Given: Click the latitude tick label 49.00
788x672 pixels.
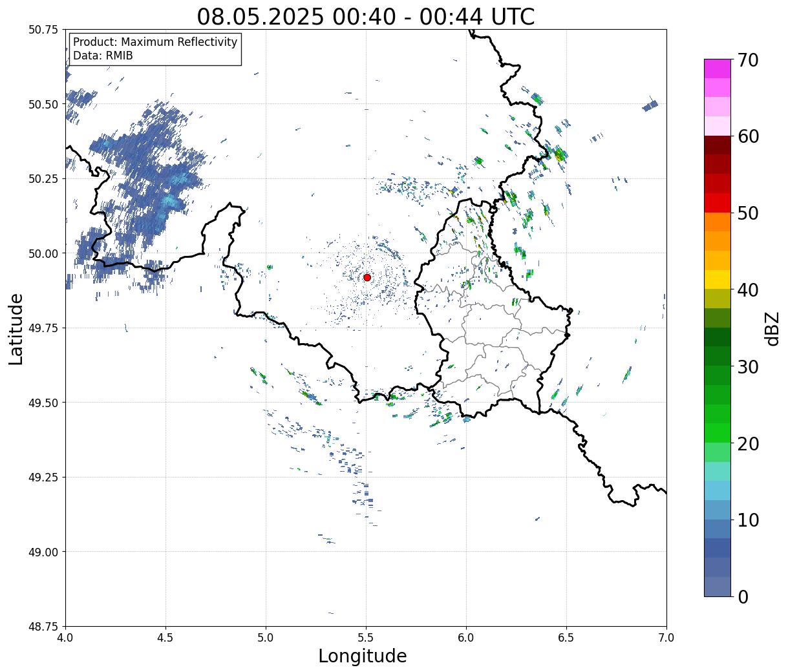Looking at the screenshot, I should [43, 552].
